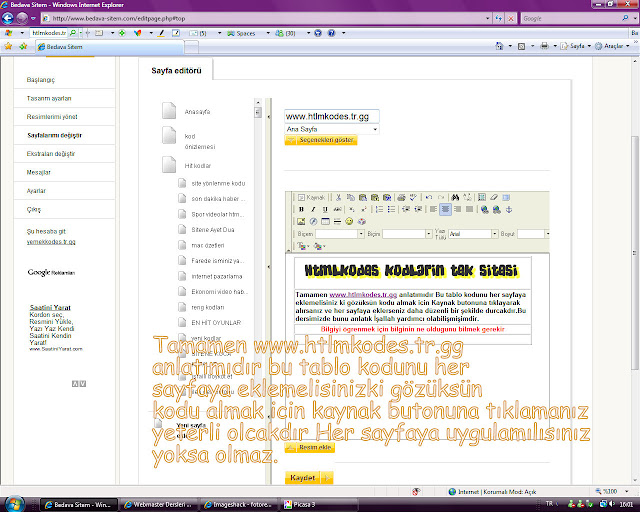Open the Yazı Türü Arial dropdown
This screenshot has height=512, width=640.
473,234
